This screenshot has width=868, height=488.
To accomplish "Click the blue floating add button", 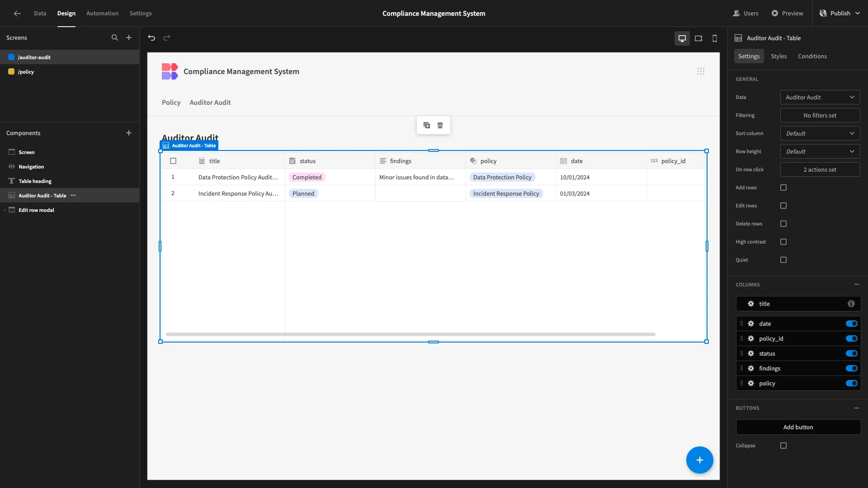I will point(699,460).
